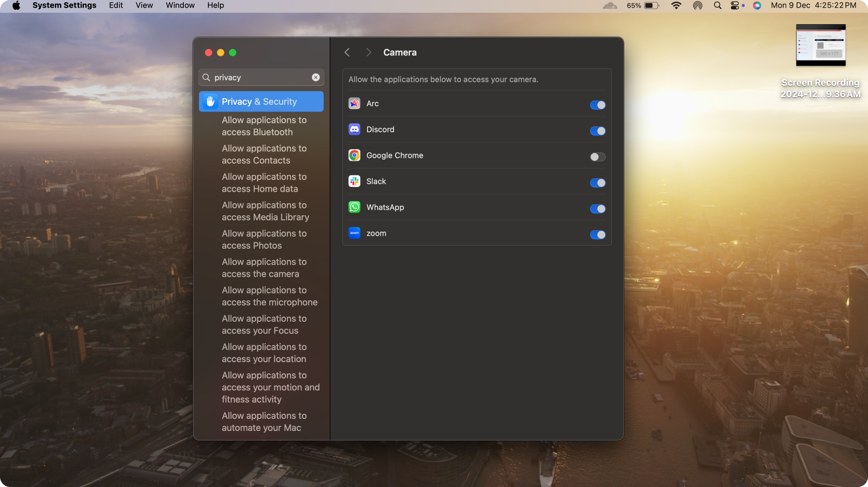The width and height of the screenshot is (868, 487).
Task: Click the battery status icon
Action: (x=651, y=6)
